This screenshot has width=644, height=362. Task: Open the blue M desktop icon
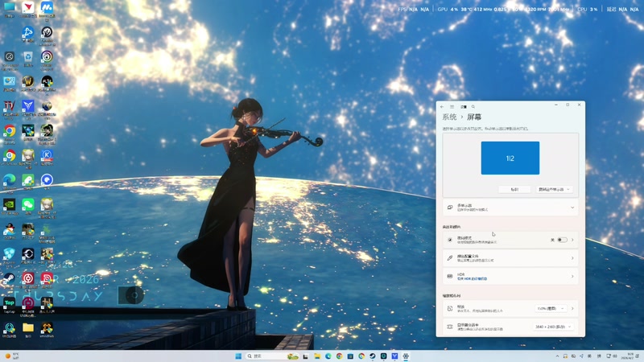tap(47, 7)
